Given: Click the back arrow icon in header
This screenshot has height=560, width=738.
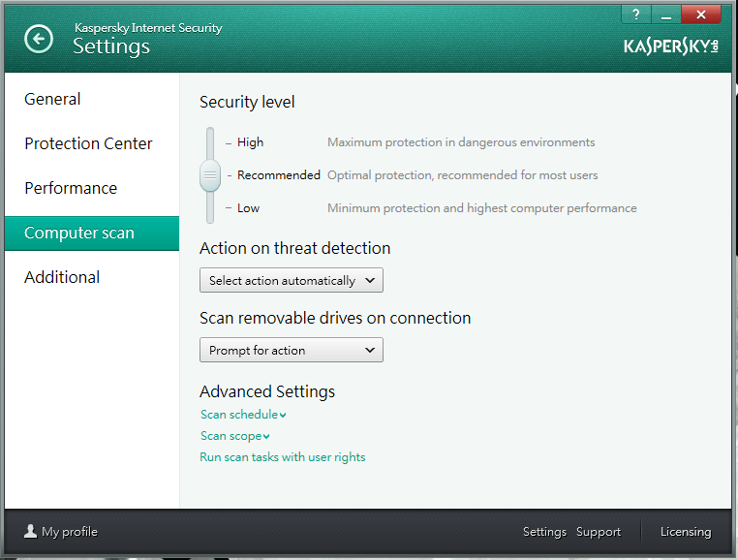Looking at the screenshot, I should tap(39, 39).
